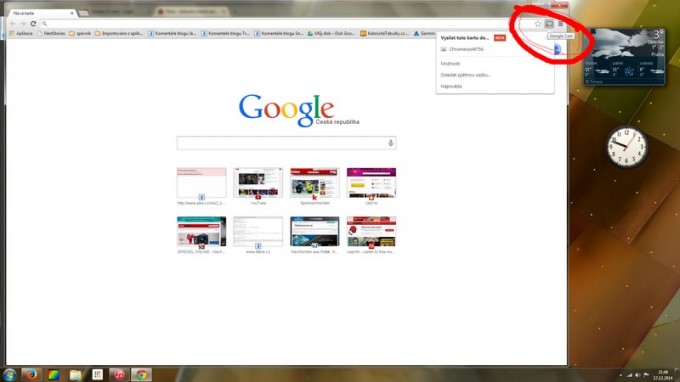The height and width of the screenshot is (382, 680).
Task: Click the taskbar clock and date
Action: (x=663, y=375)
